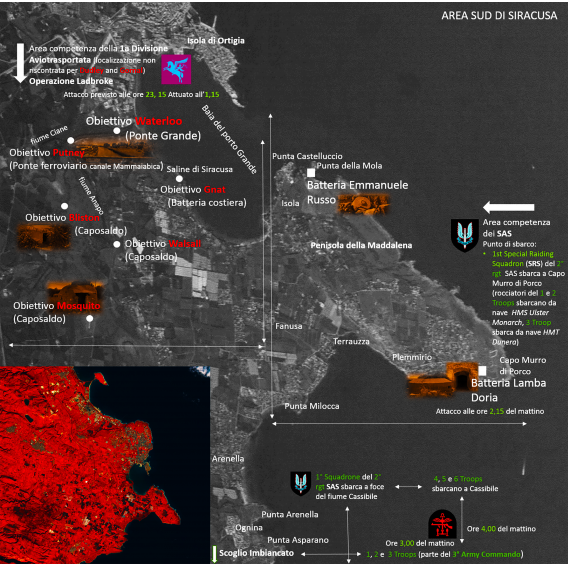Click the orange Batteria Lamba Doria photo

(443, 379)
